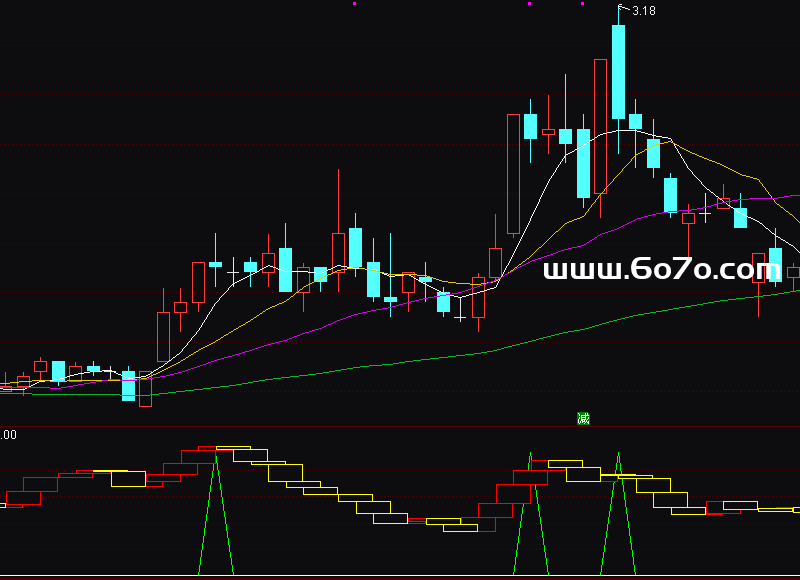Click the 3.18 high price label
The height and width of the screenshot is (580, 800).
click(643, 11)
